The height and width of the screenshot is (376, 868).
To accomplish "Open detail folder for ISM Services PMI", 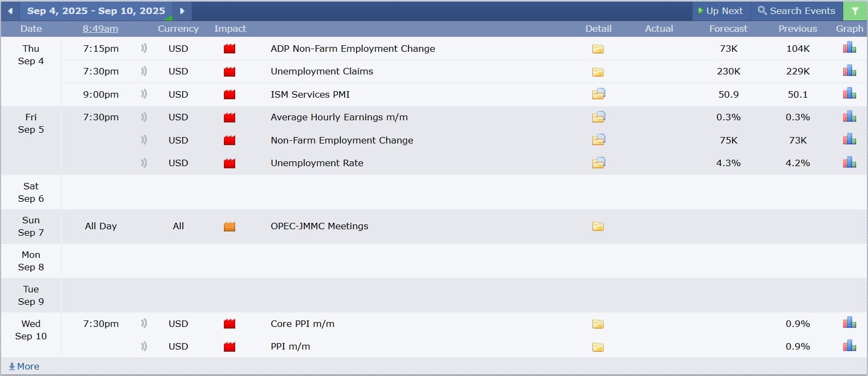I will tap(598, 94).
